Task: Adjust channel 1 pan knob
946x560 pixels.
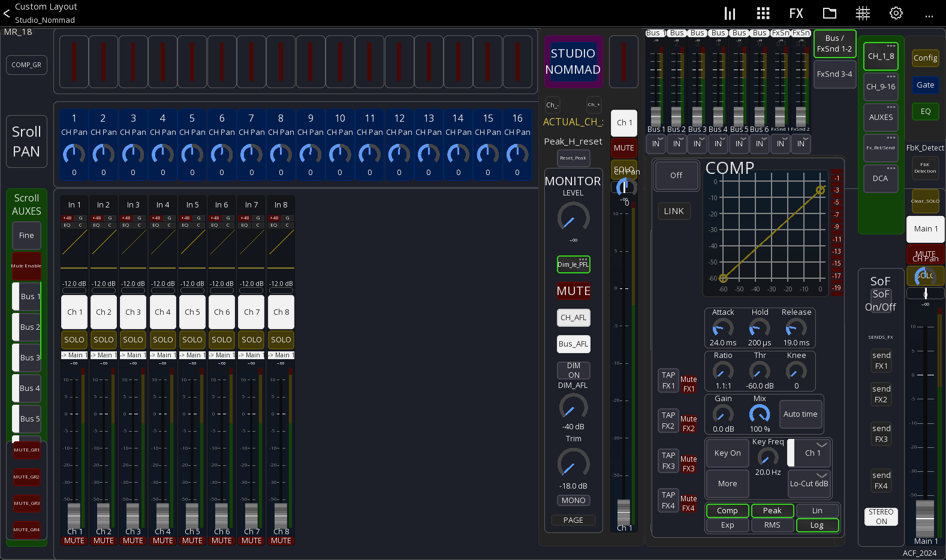Action: (74, 154)
